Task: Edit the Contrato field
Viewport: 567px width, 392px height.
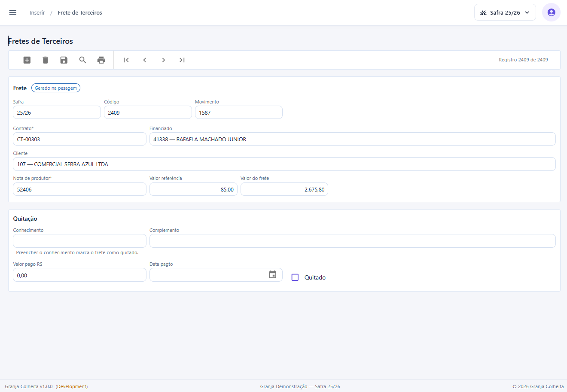Action: [79, 139]
